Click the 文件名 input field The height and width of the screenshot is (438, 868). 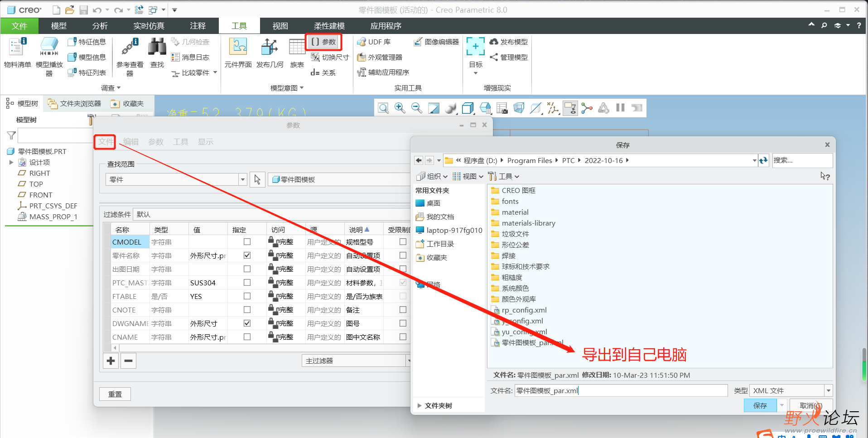[x=621, y=390]
